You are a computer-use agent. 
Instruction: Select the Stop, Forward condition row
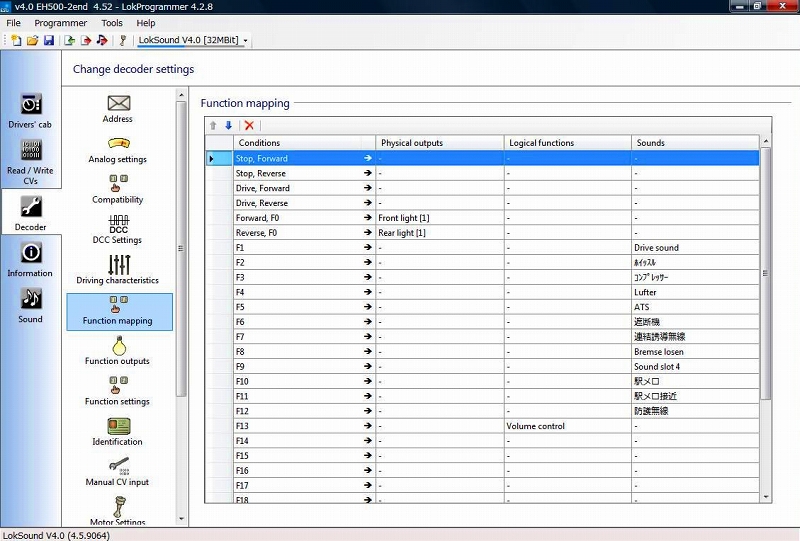482,158
